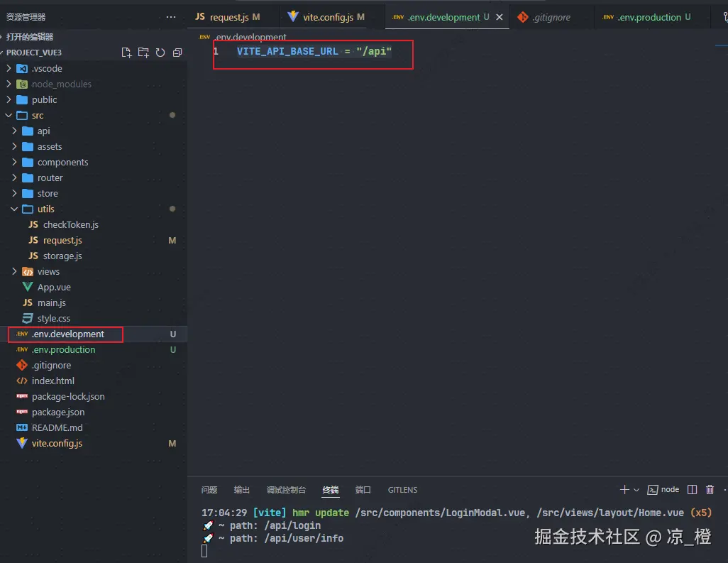Open the 端口 panel tab
This screenshot has height=563, width=728.
(x=363, y=490)
